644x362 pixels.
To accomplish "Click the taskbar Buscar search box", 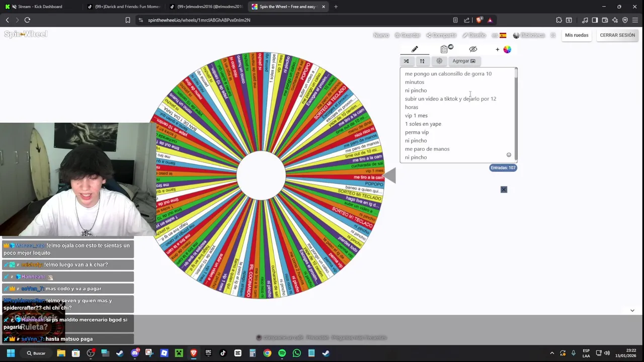I will tap(37, 353).
